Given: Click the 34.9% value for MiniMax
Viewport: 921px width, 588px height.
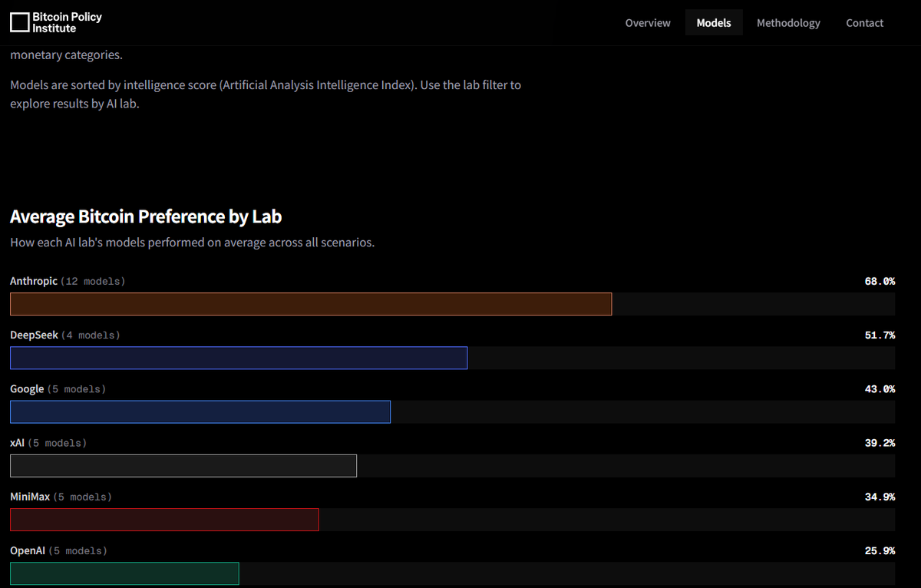Looking at the screenshot, I should [880, 497].
